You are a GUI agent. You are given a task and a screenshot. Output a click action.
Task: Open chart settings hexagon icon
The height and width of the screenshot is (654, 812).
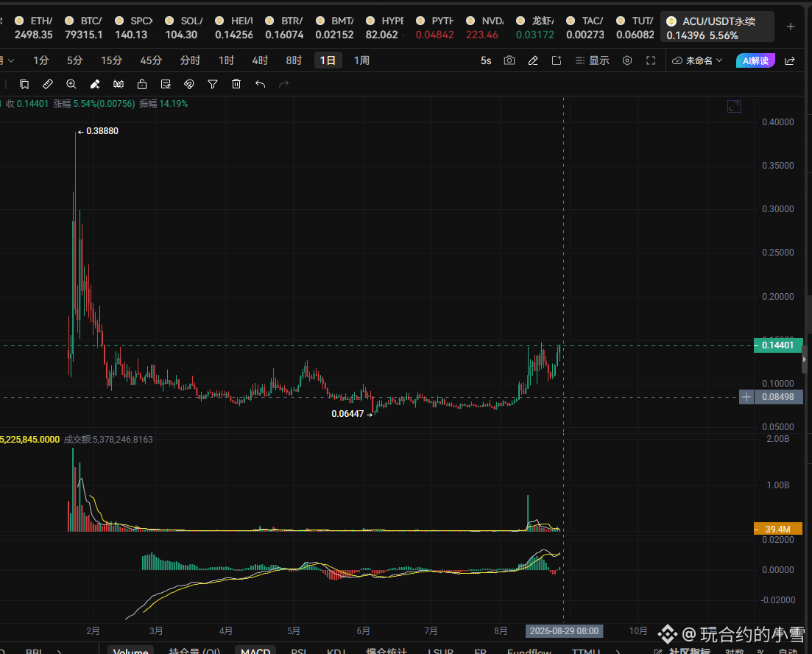(x=627, y=60)
